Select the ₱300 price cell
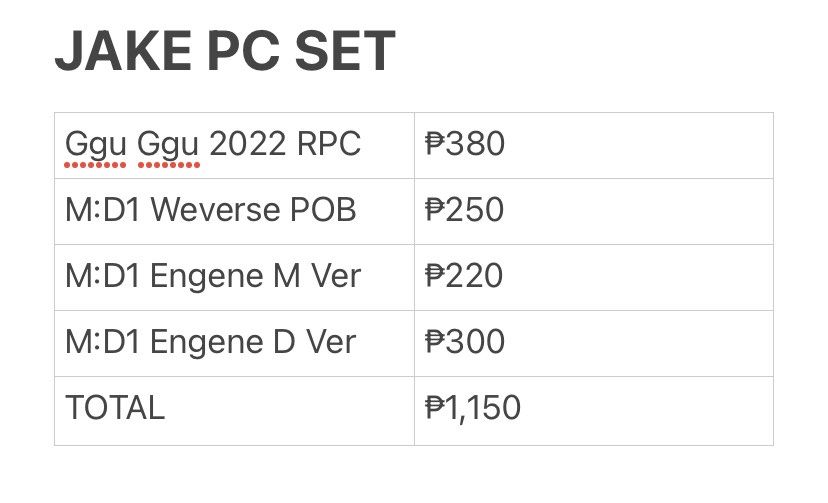Viewport: 828px width, 503px height. 594,344
